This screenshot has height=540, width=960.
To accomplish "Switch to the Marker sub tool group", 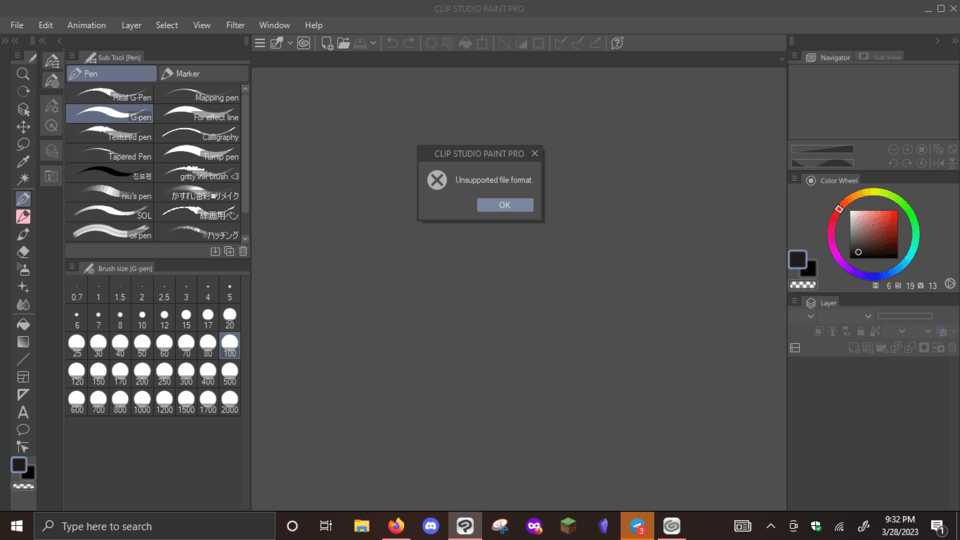I will 203,73.
